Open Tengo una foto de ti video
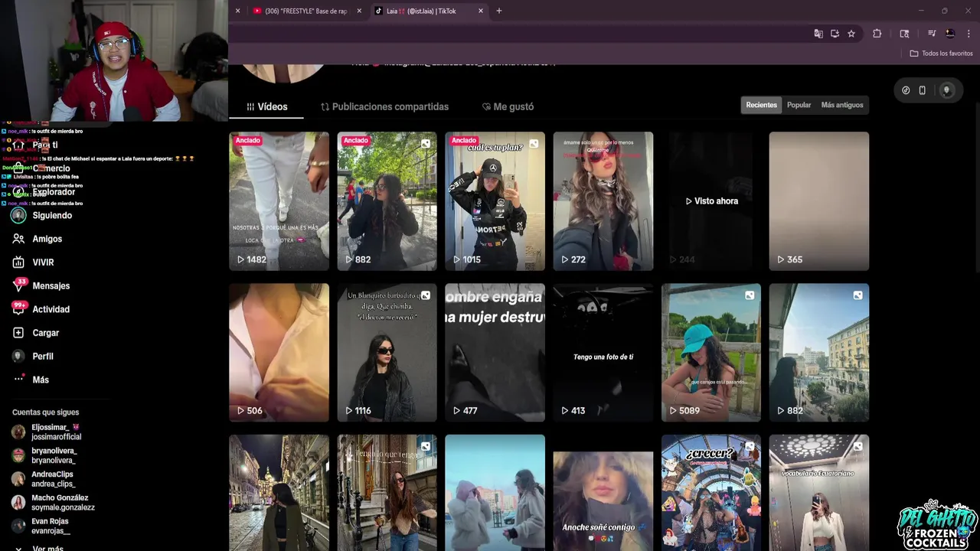 click(x=603, y=353)
